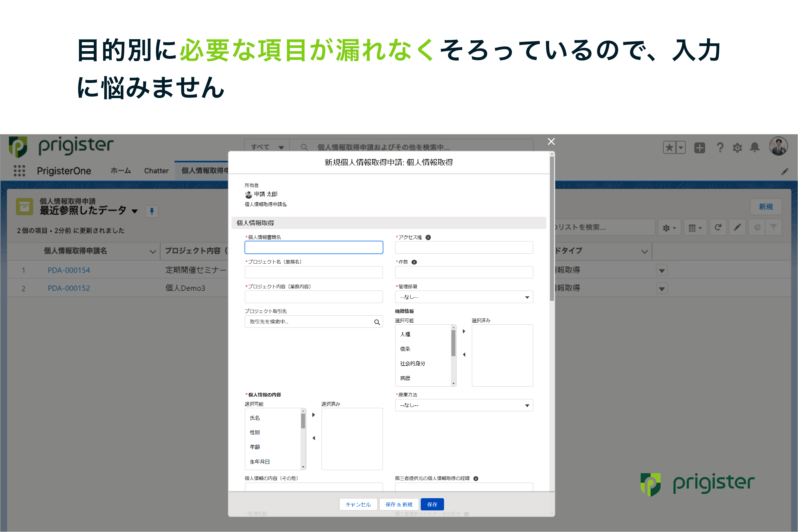Screen dimensions: 798x532
Task: Show charts panel icon
Action: coord(757,227)
